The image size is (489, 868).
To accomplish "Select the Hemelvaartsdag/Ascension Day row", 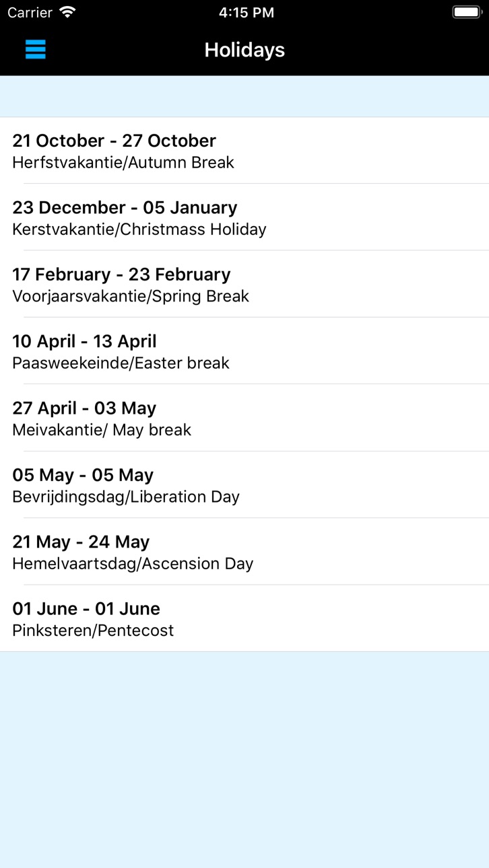I will pos(244,551).
